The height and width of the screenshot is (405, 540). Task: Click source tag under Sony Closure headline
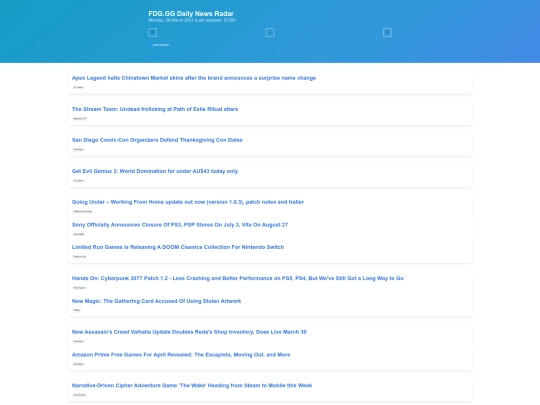pyautogui.click(x=79, y=234)
